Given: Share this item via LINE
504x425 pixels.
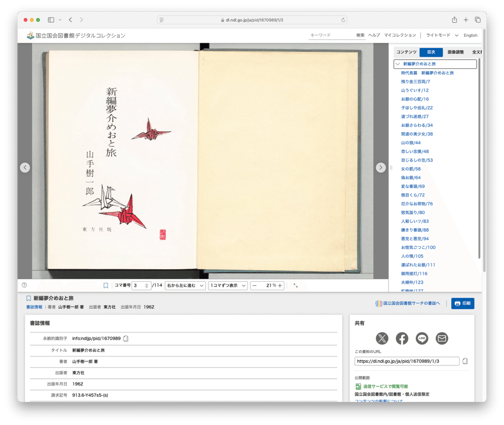Looking at the screenshot, I should (x=422, y=338).
